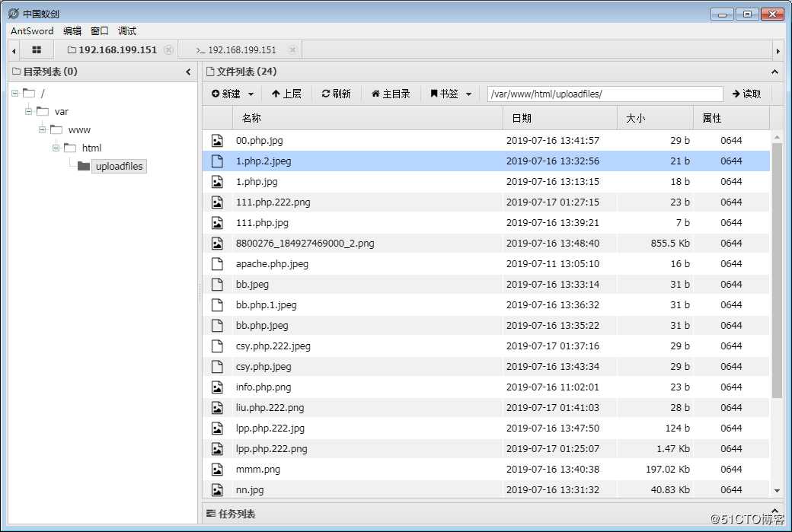The height and width of the screenshot is (532, 792).
Task: Open the 调试 menu
Action: pos(126,30)
